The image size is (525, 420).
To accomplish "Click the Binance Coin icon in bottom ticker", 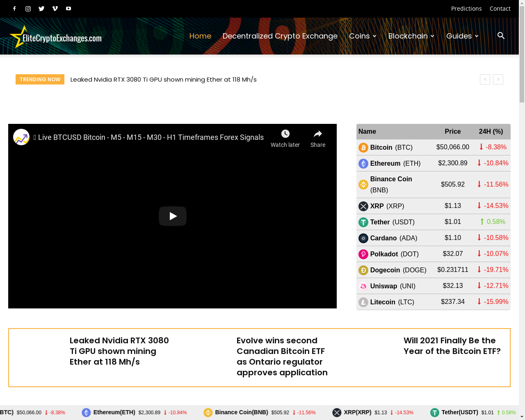I will [x=208, y=413].
